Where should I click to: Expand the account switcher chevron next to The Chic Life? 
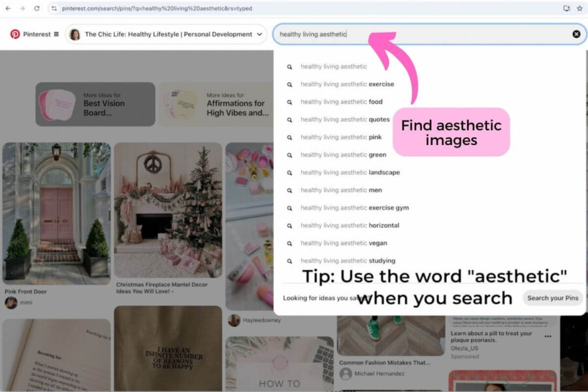pyautogui.click(x=260, y=34)
